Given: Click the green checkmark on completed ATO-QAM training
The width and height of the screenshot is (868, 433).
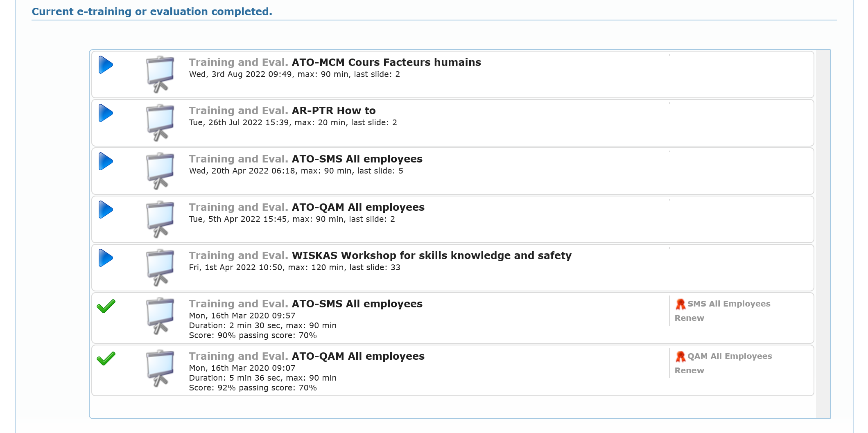Looking at the screenshot, I should [106, 359].
